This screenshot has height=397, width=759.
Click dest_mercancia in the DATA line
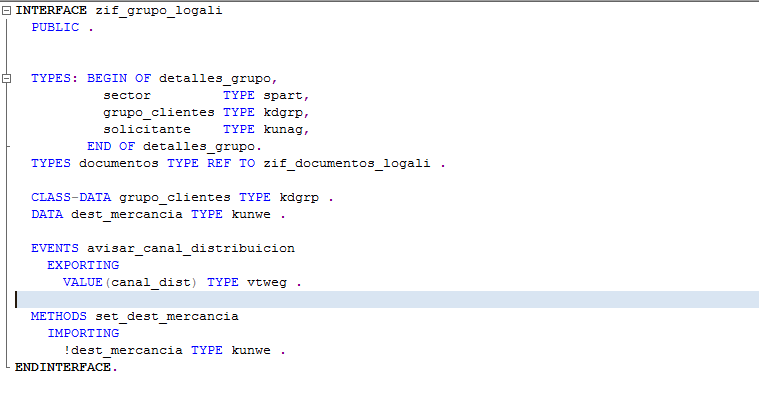click(127, 214)
